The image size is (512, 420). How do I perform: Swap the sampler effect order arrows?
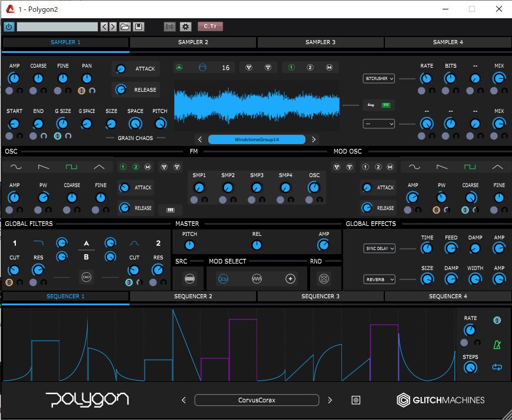371,105
